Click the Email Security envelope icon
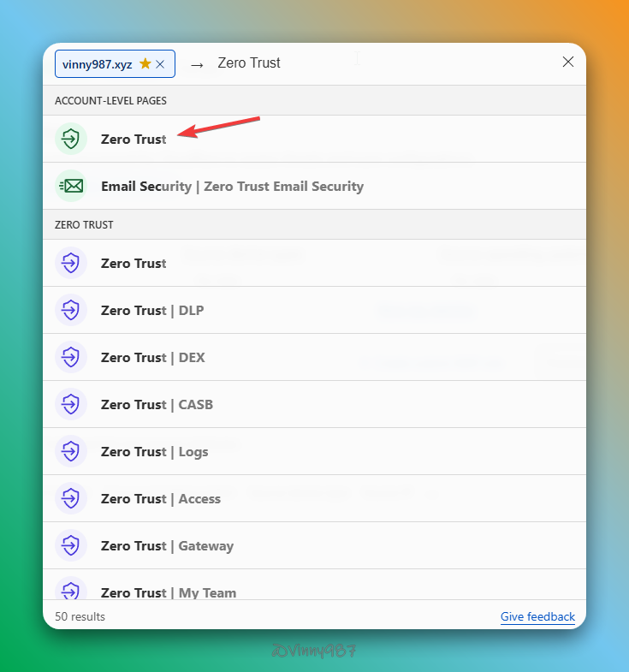The image size is (629, 672). [x=71, y=186]
